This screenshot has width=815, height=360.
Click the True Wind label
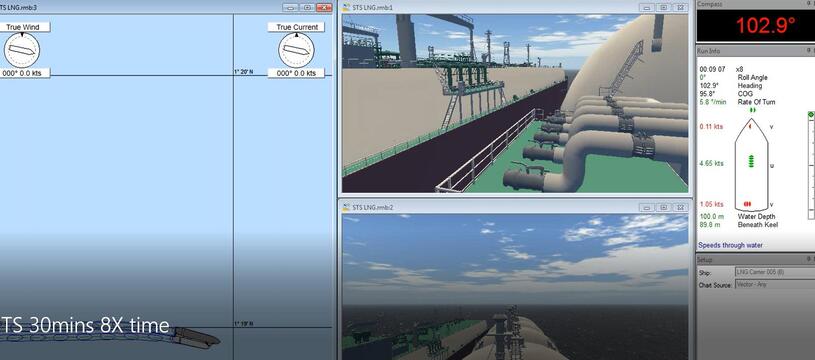23,27
